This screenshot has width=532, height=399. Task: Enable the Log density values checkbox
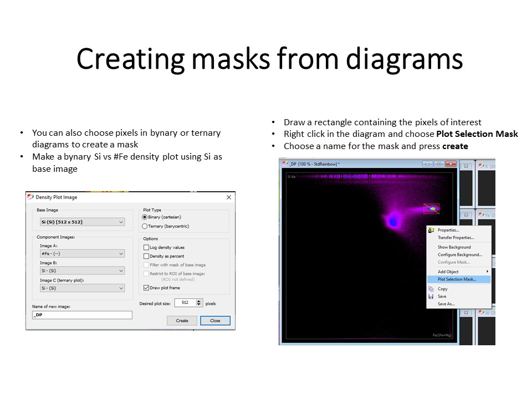click(146, 248)
